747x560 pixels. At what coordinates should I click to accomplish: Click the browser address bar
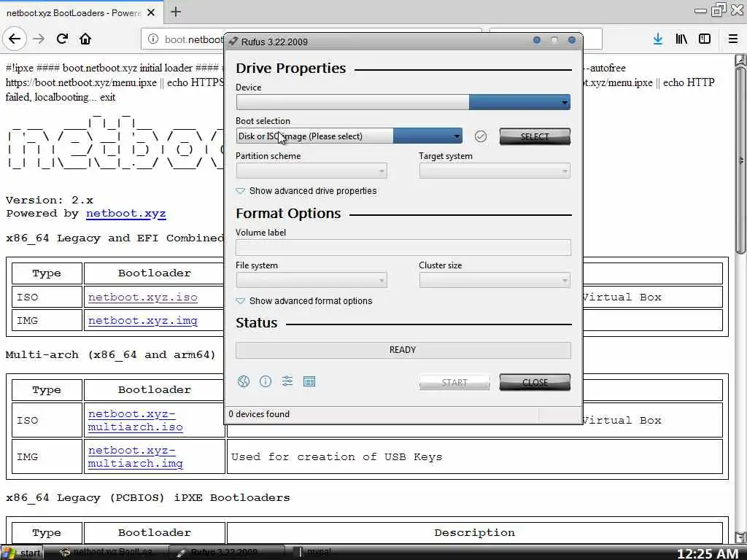pyautogui.click(x=311, y=39)
